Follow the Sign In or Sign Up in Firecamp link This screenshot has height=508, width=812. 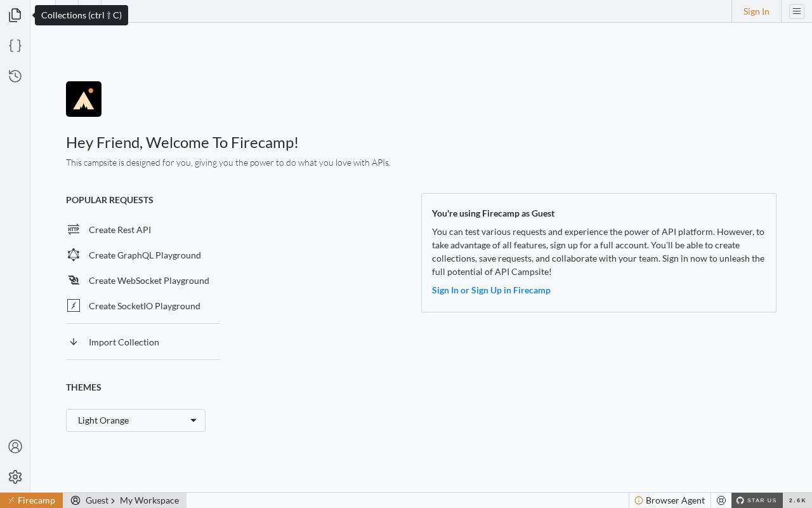point(491,290)
